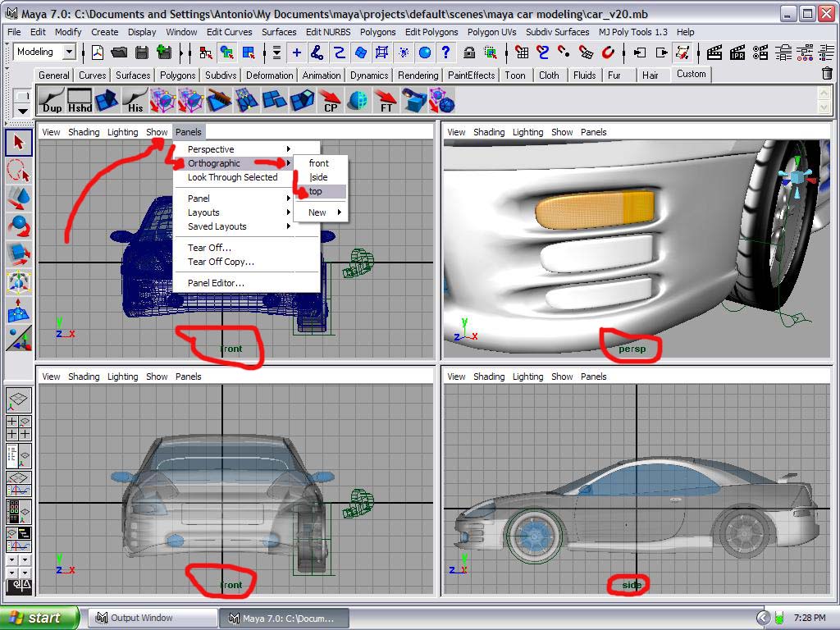
Task: Toggle Snap to Points
Action: (x=564, y=52)
